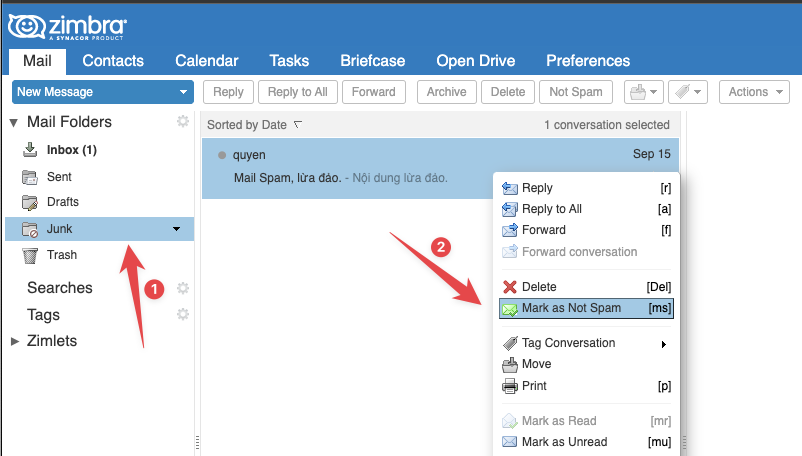This screenshot has width=802, height=456.
Task: Open the Inbox (1) folder
Action: (72, 150)
